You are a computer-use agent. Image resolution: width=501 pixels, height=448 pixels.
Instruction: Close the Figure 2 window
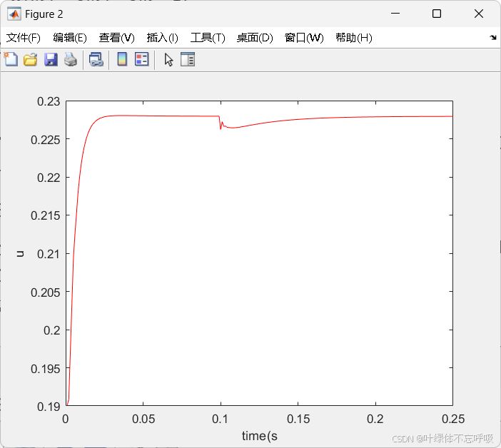(x=479, y=14)
